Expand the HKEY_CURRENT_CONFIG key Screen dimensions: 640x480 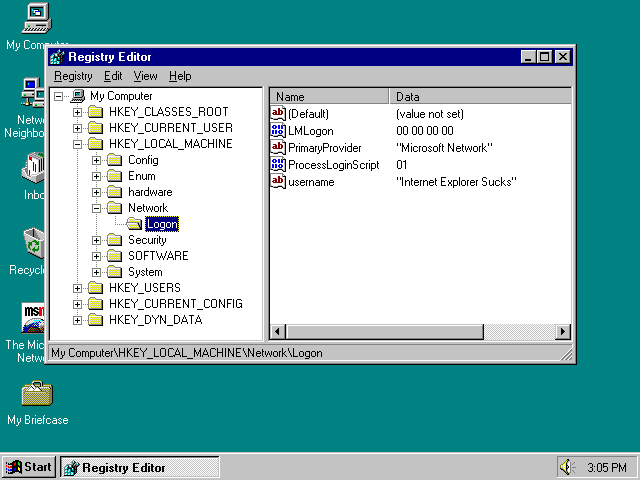pyautogui.click(x=77, y=304)
